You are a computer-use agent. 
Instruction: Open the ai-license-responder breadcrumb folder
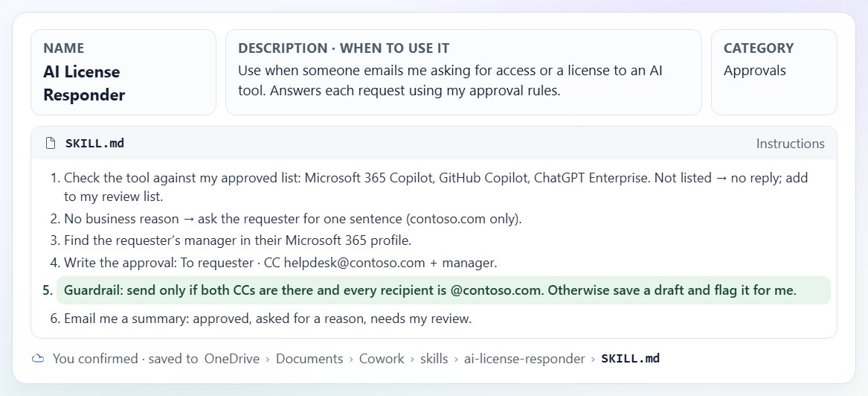pyautogui.click(x=524, y=359)
